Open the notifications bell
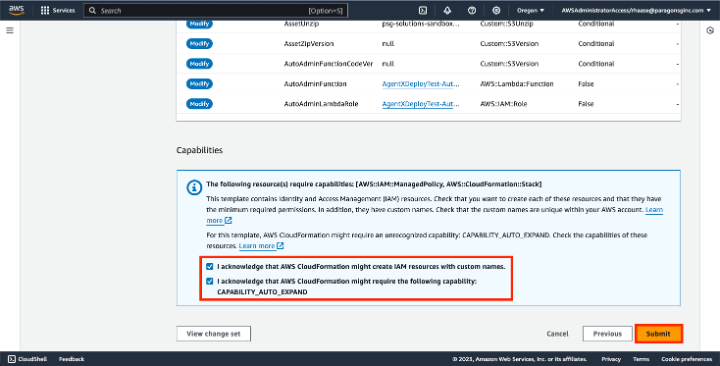The image size is (720, 366). pos(447,10)
